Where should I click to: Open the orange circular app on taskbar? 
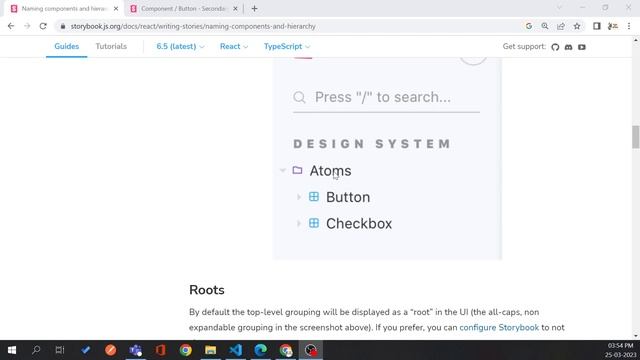coord(111,350)
